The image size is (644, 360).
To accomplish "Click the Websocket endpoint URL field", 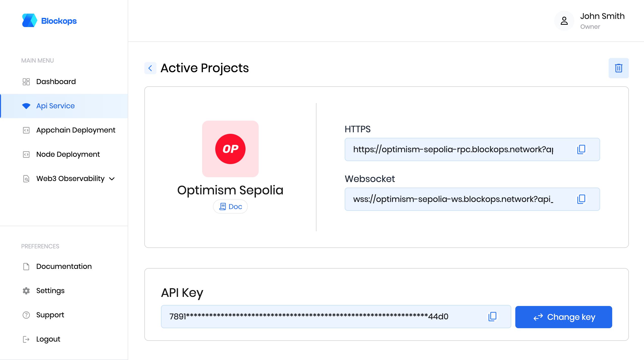I will pos(472,199).
